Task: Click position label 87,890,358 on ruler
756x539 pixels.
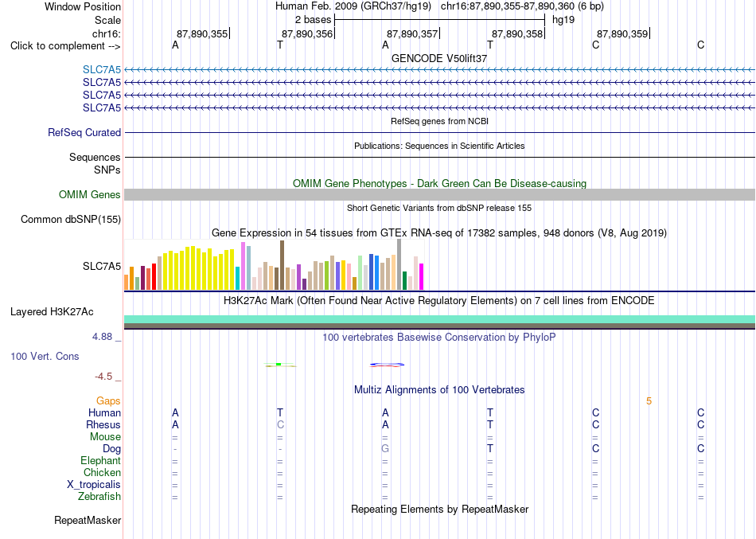Action: (x=517, y=33)
